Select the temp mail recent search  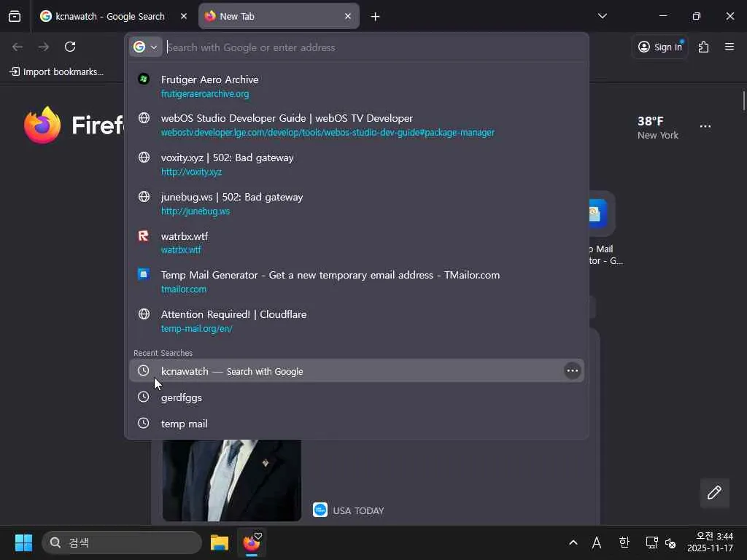356,424
